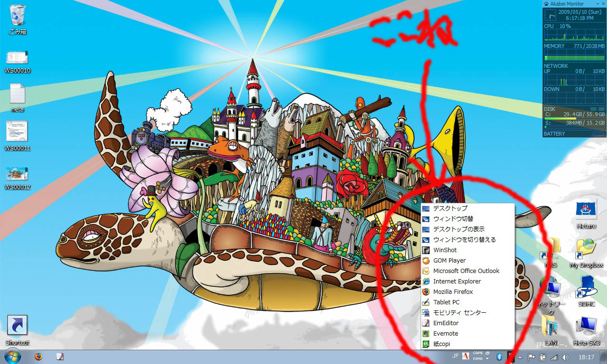Select the SDHC card shortcut
This screenshot has height=364, width=607.
pos(586,291)
